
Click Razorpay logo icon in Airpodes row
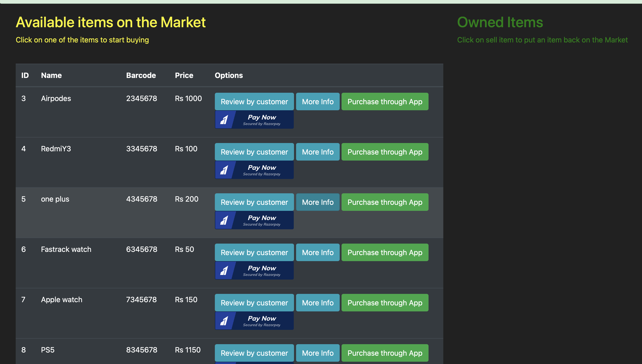click(224, 120)
